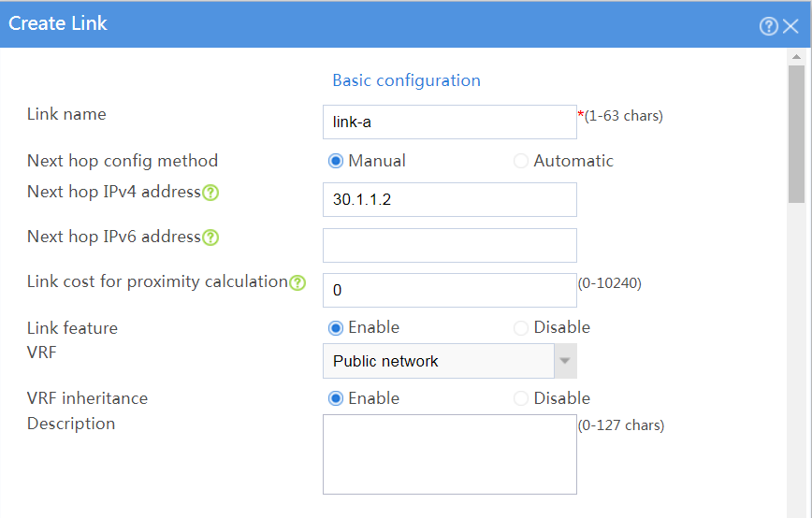812x518 pixels.
Task: Click the Link name input field
Action: tap(449, 122)
